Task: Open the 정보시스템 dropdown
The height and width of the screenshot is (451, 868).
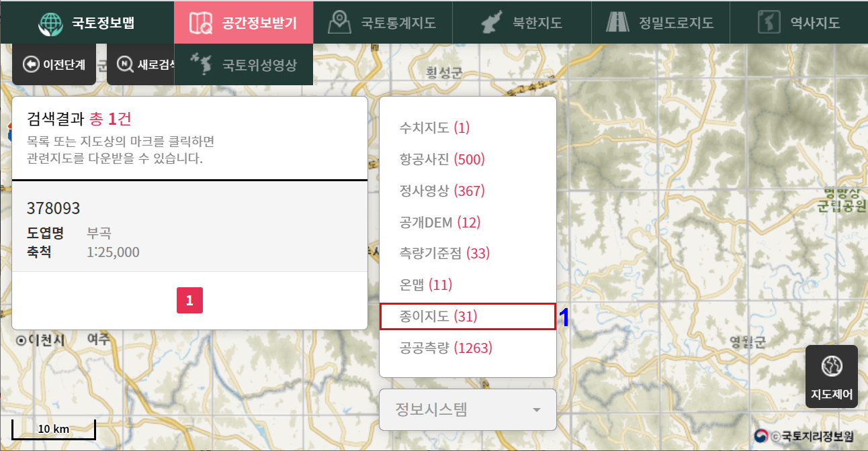Action: (468, 409)
